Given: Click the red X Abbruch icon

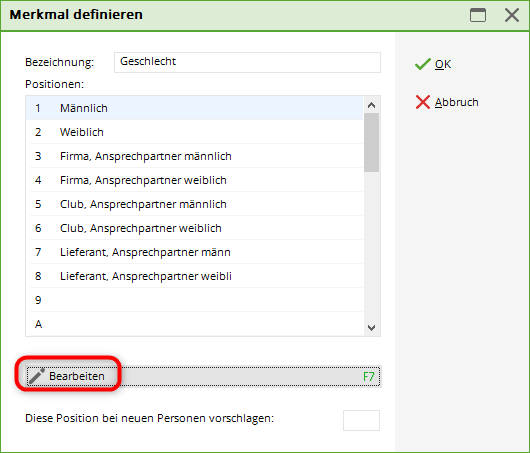Looking at the screenshot, I should [x=423, y=102].
